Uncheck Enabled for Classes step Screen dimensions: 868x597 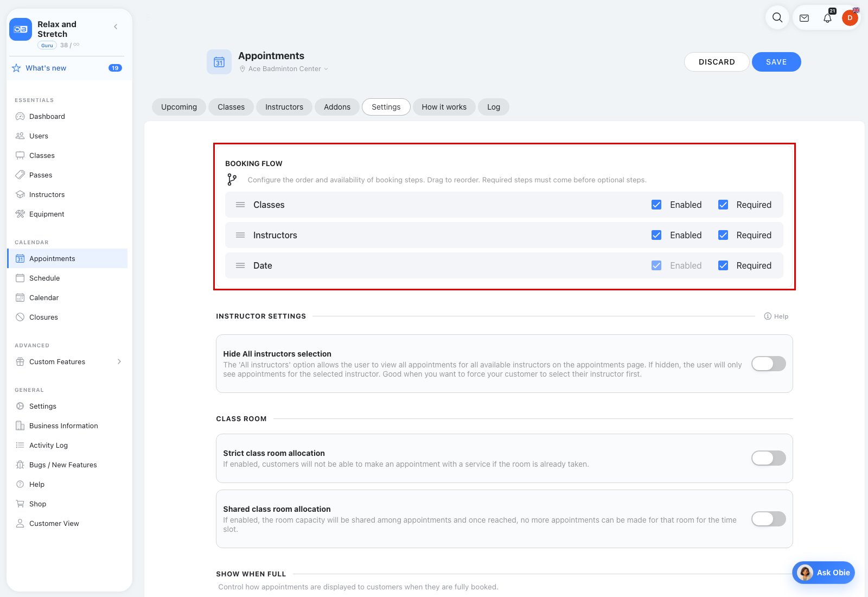656,205
